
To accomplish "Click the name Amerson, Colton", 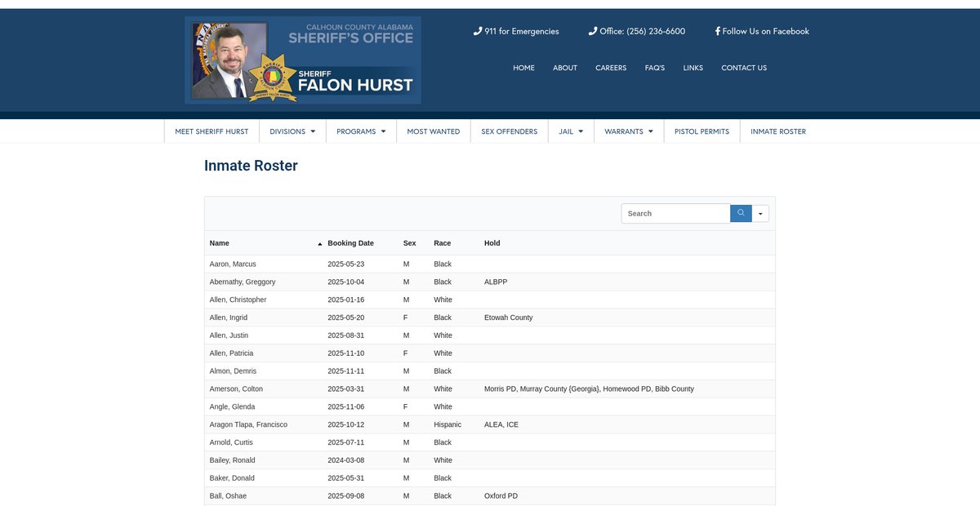I will (x=236, y=388).
